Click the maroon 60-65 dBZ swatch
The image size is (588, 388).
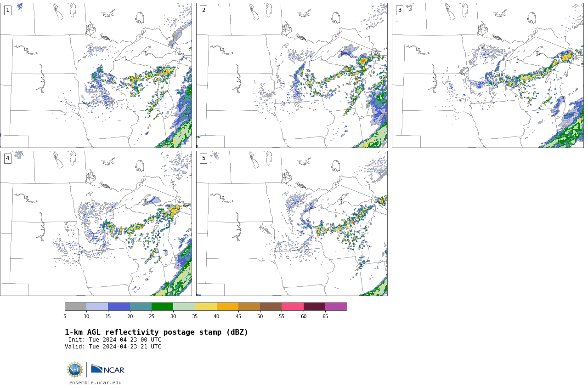(314, 307)
